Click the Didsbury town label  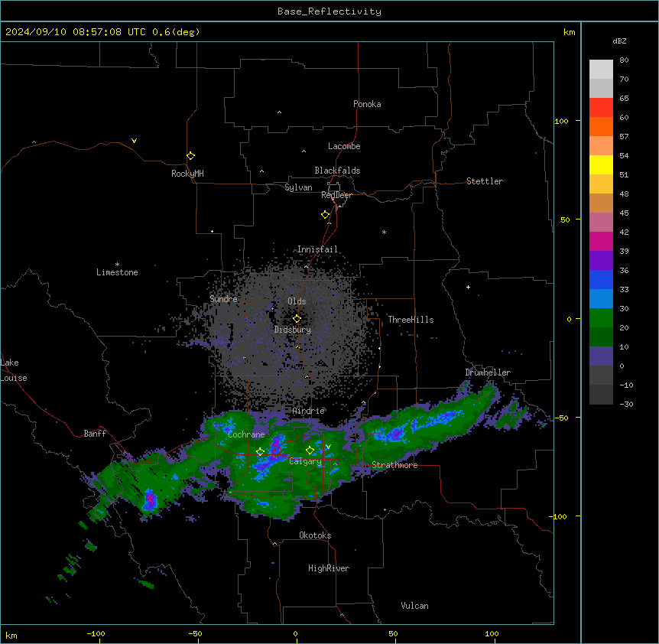click(x=293, y=330)
